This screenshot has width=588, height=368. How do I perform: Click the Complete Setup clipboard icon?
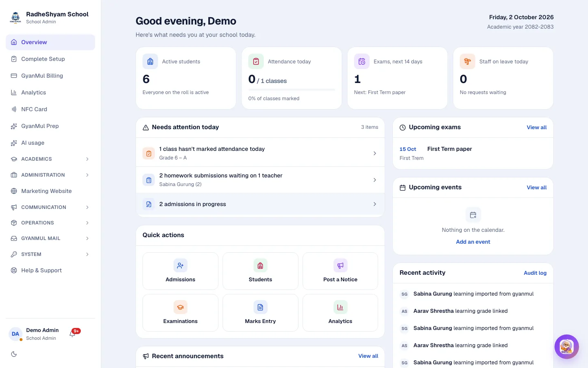click(14, 59)
